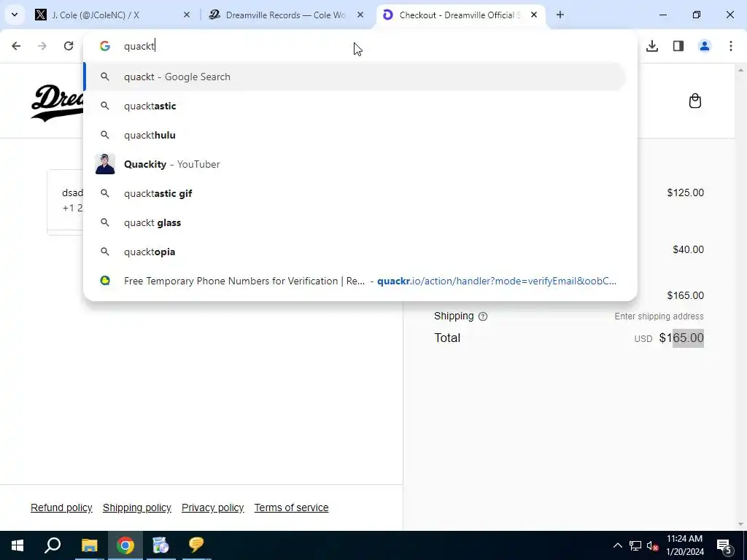
Task: Open the taskbar clock and date
Action: (684, 545)
